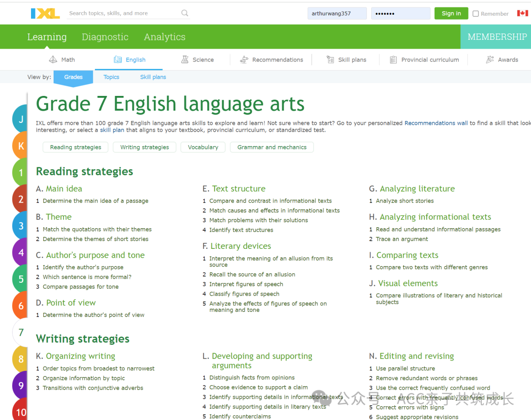Jump to Vocabulary section button
Viewport: 531px width, 420px height.
[203, 147]
